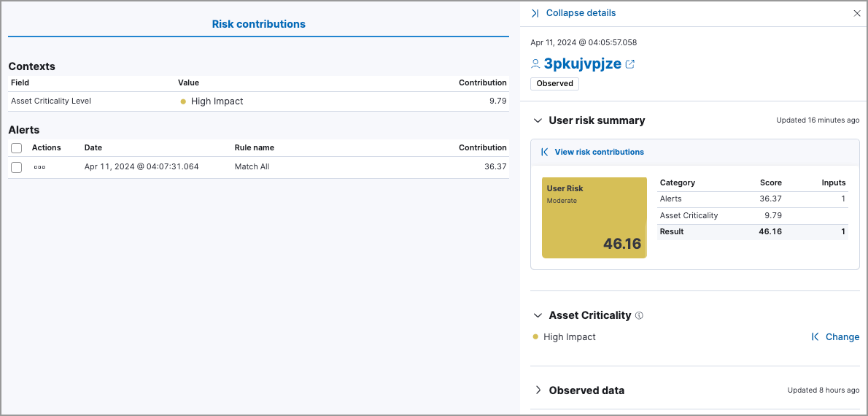Expand the Observed data section

click(x=538, y=390)
